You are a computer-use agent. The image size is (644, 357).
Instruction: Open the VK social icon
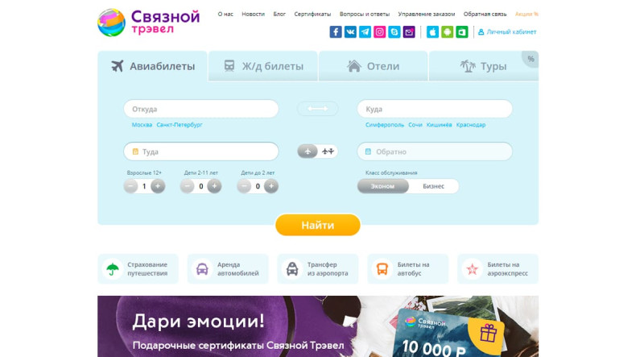click(x=350, y=32)
